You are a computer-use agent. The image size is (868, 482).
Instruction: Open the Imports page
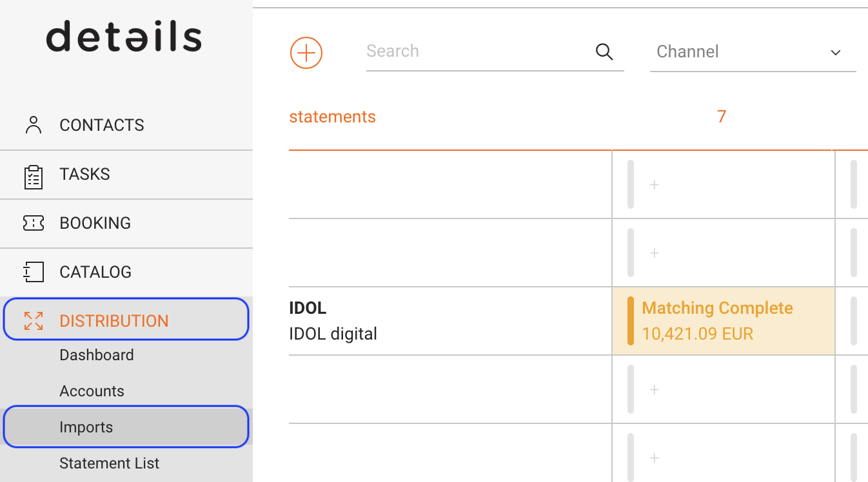tap(126, 426)
